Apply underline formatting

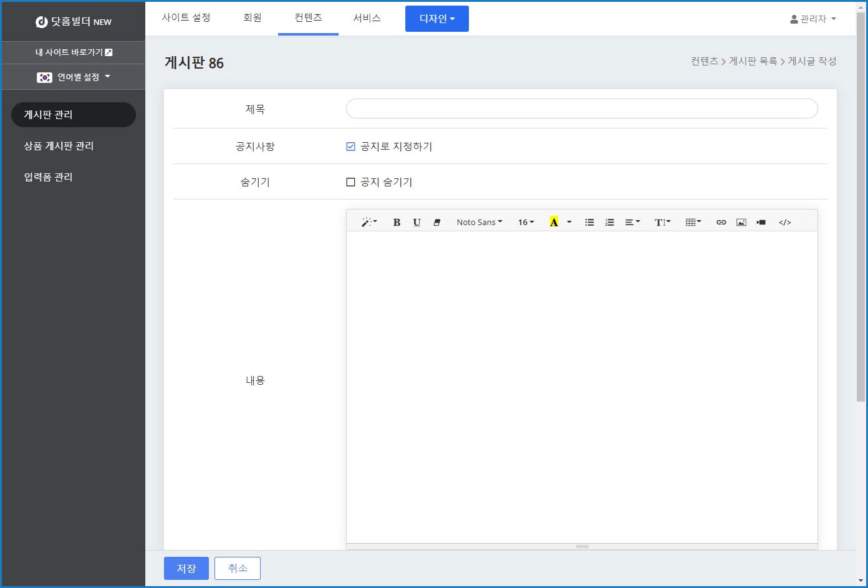click(x=417, y=222)
